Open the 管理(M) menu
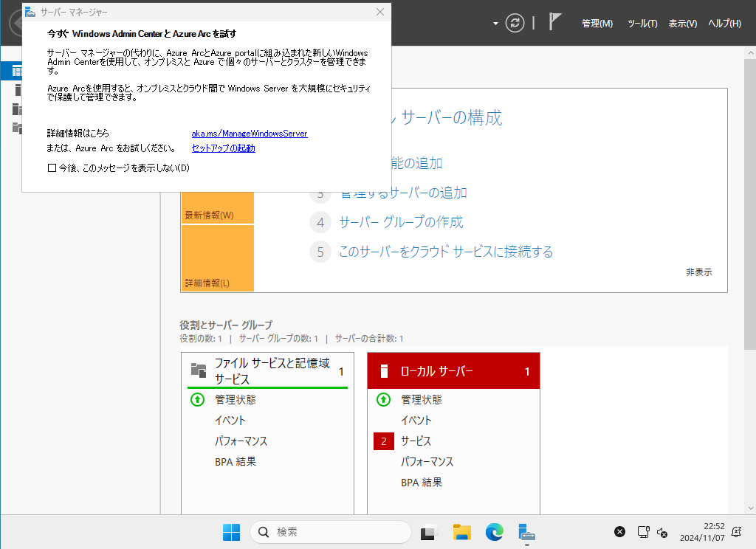Image resolution: width=756 pixels, height=549 pixels. tap(597, 23)
